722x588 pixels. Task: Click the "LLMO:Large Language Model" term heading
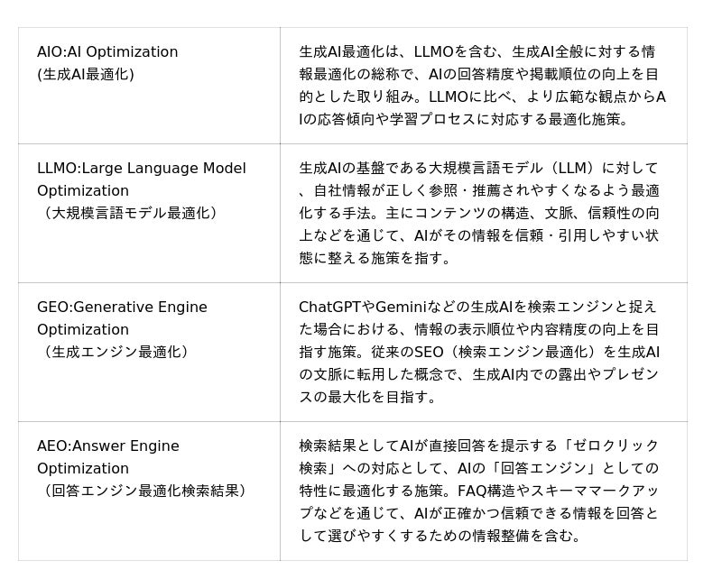click(141, 169)
